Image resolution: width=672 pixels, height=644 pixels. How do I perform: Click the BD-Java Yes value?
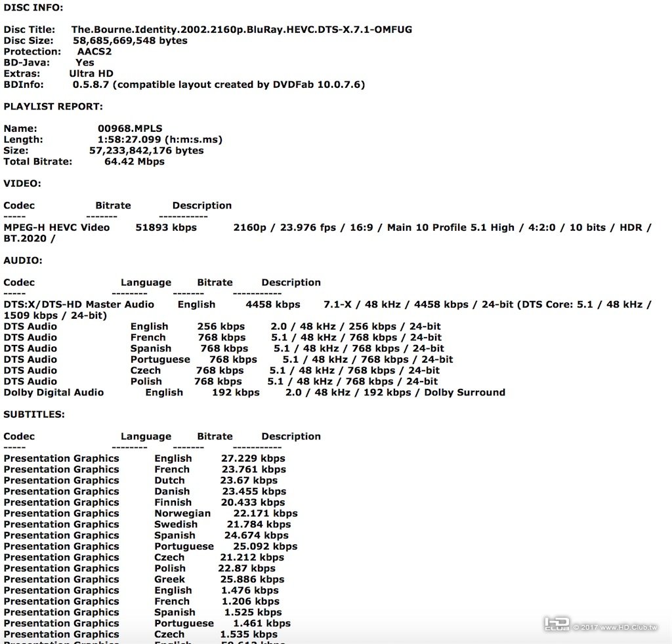(x=85, y=62)
